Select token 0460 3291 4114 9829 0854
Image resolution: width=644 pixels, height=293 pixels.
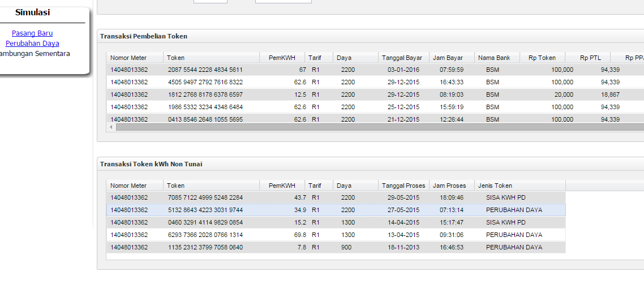[205, 222]
